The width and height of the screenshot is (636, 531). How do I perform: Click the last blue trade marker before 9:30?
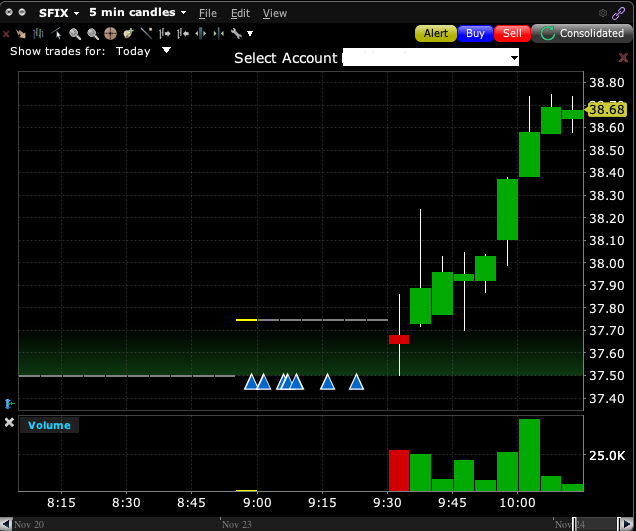(x=357, y=382)
